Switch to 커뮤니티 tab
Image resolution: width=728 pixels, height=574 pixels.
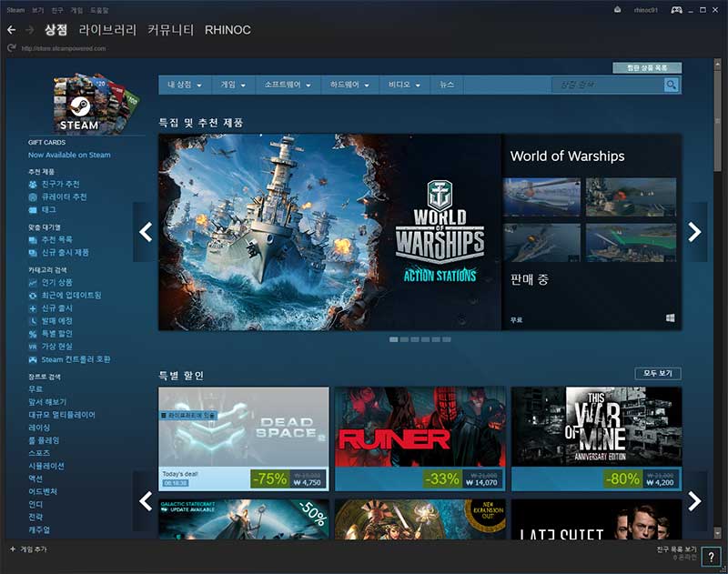(x=170, y=30)
